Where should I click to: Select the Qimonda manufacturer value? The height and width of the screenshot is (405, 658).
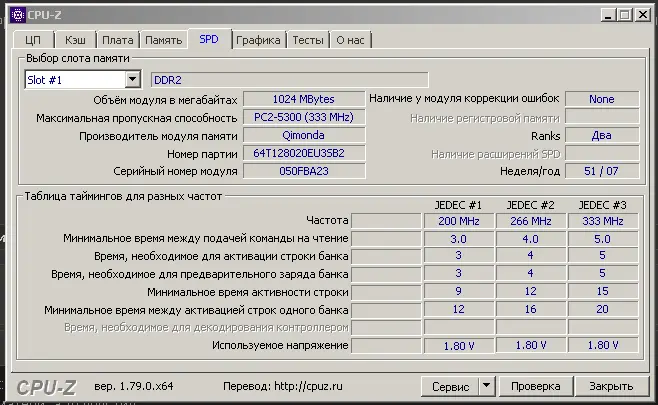pos(304,135)
